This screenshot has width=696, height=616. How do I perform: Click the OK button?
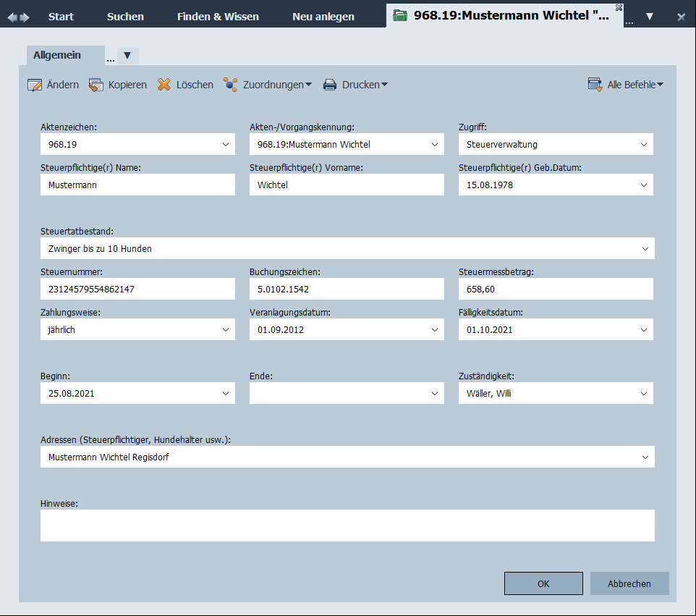(x=543, y=583)
